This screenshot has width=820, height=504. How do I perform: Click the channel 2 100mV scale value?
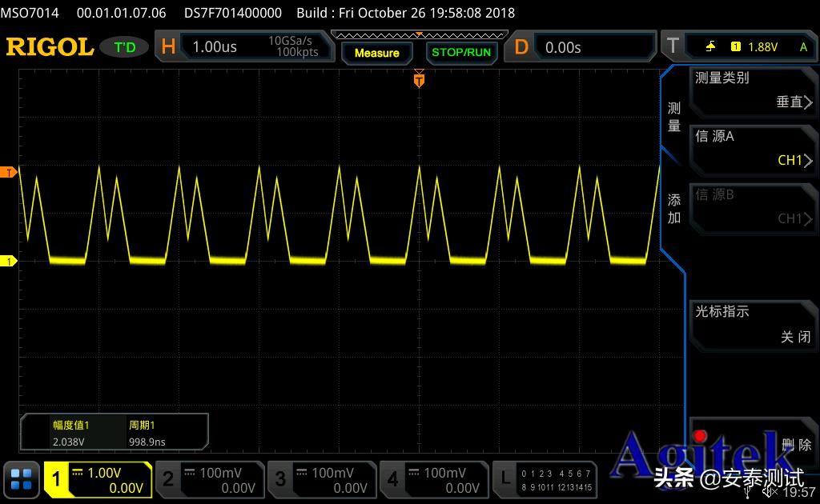click(x=220, y=473)
